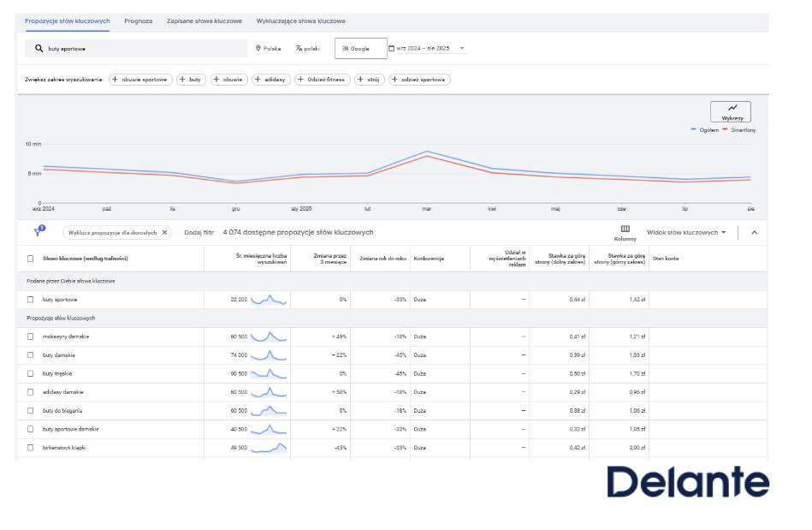Open the date range dropdown

coord(427,49)
